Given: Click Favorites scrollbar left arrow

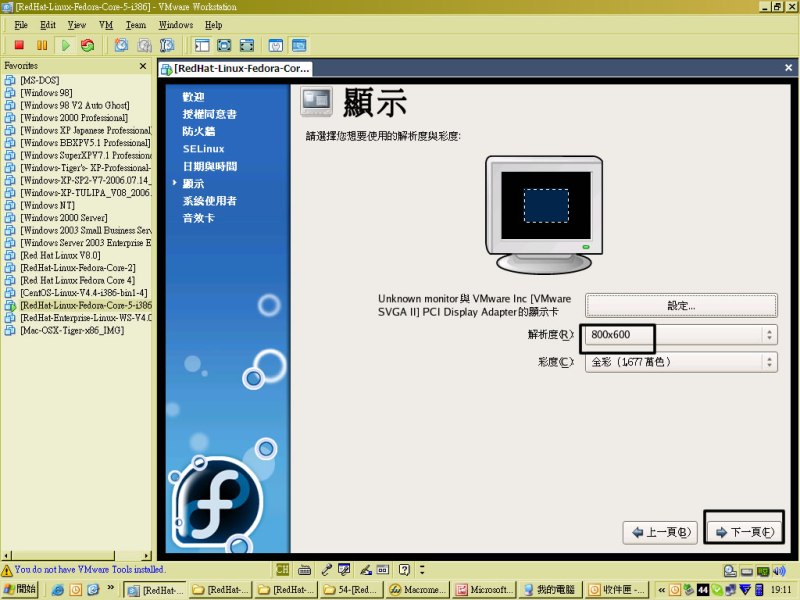Looking at the screenshot, I should click(x=7, y=555).
